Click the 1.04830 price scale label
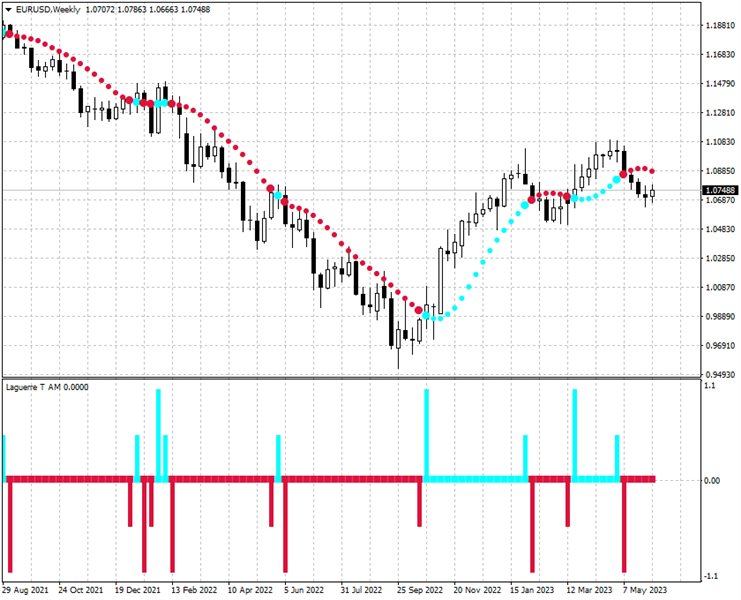This screenshot has height=600, width=741. point(720,229)
